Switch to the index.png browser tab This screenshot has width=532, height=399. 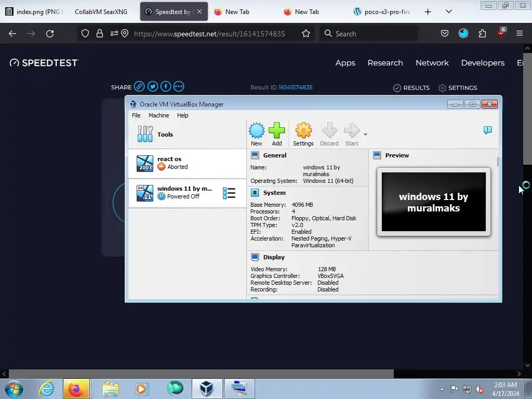click(34, 11)
